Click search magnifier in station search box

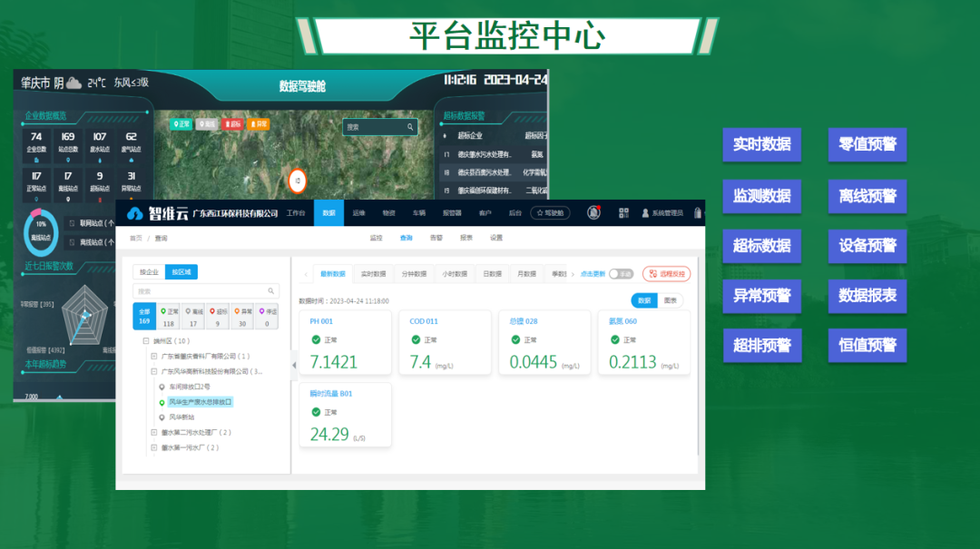(271, 291)
